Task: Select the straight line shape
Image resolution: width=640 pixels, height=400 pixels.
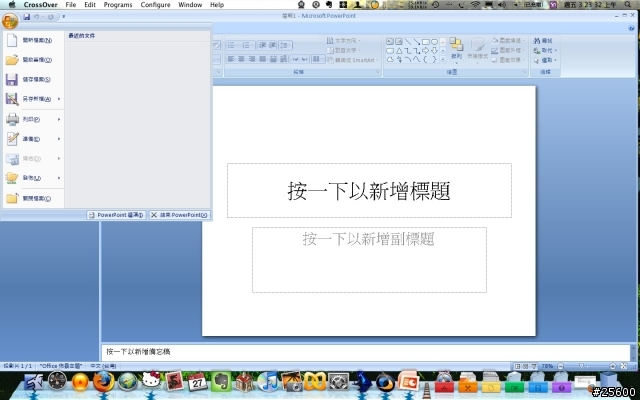Action: click(x=408, y=42)
